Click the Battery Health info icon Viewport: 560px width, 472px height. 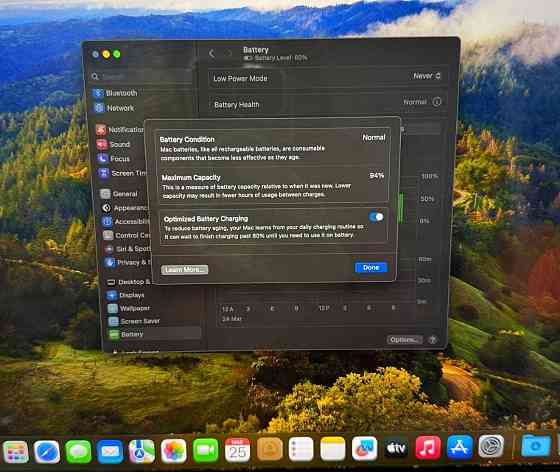436,102
